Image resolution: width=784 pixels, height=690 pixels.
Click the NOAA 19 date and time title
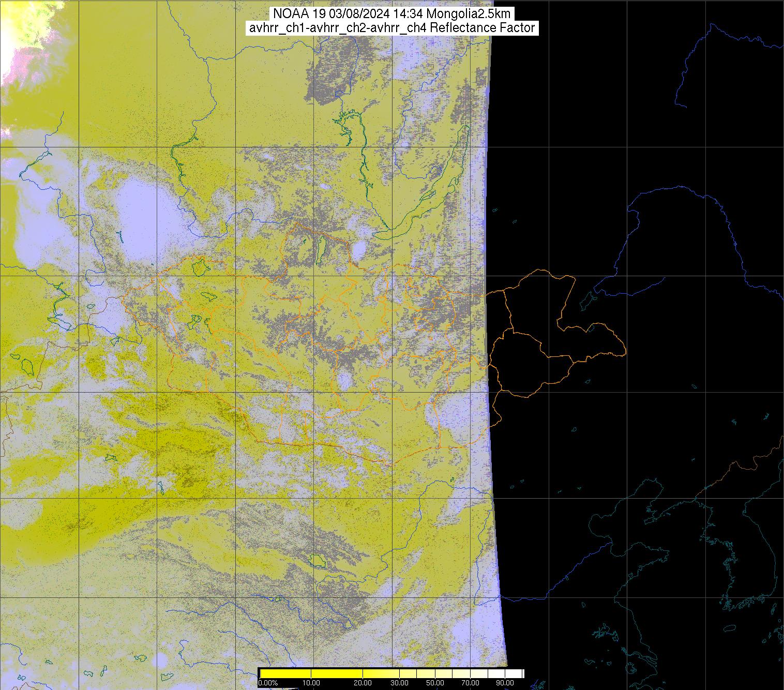[x=391, y=13]
